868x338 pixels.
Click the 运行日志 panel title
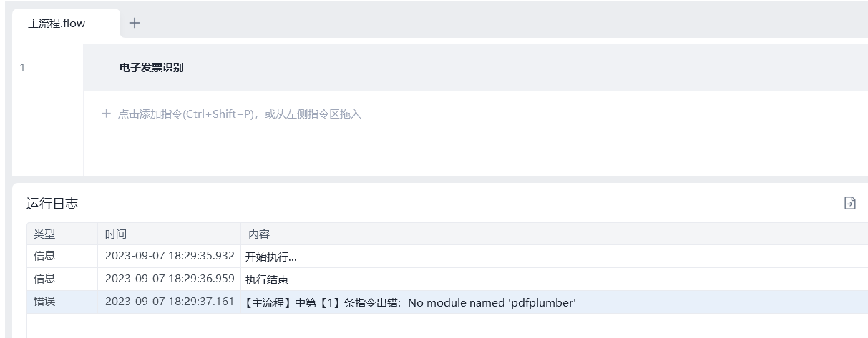point(52,204)
